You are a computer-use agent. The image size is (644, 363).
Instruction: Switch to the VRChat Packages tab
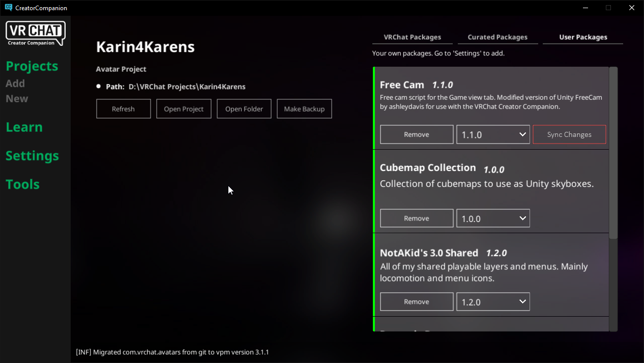(x=412, y=37)
